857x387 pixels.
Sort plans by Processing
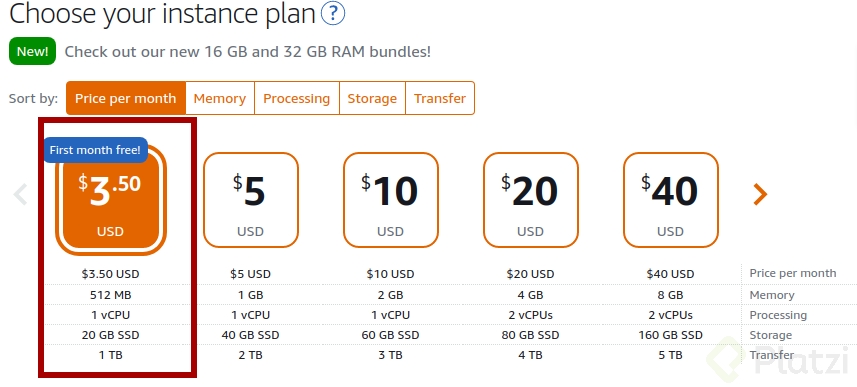[297, 98]
